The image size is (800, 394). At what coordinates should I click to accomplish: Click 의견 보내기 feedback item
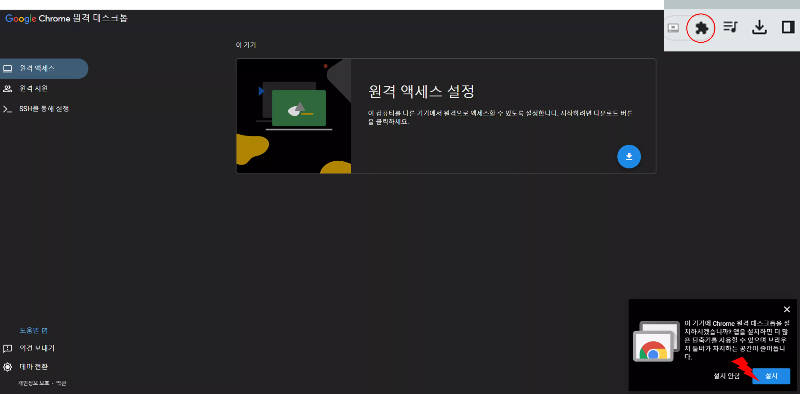[29, 349]
